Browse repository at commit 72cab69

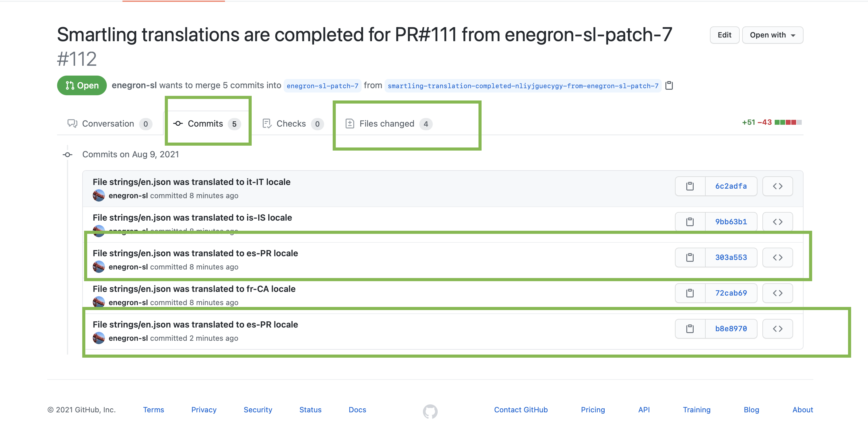click(777, 293)
